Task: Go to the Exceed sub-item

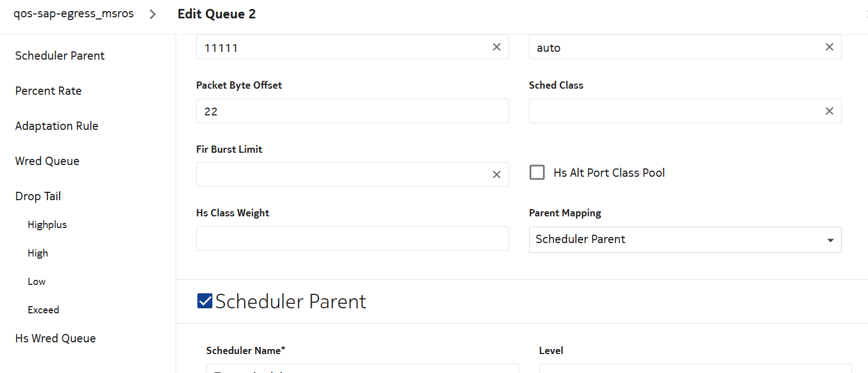Action: [43, 310]
